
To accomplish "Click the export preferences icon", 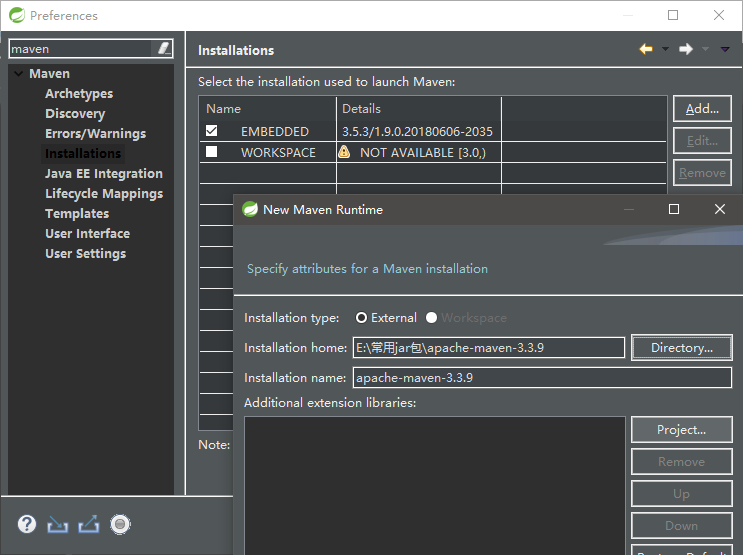I will click(x=89, y=524).
